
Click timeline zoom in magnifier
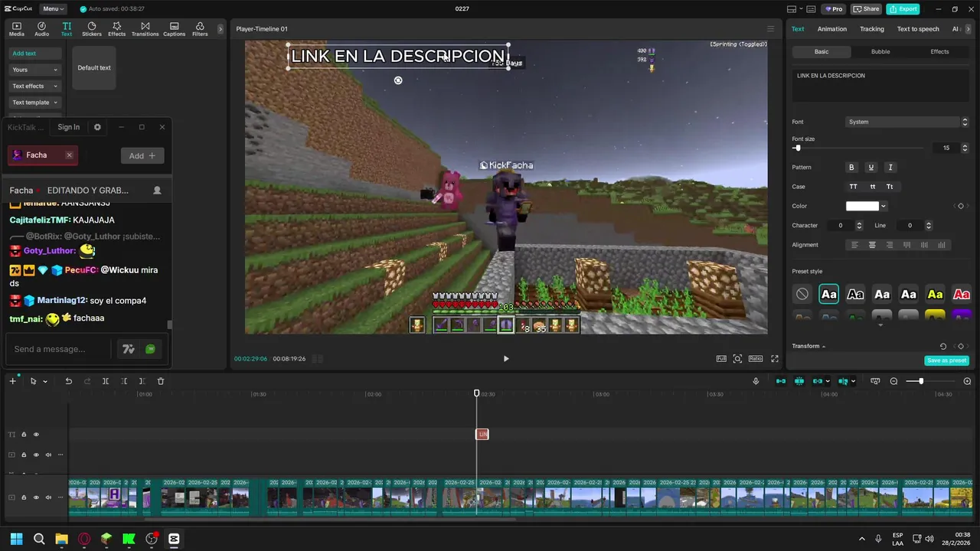click(967, 381)
